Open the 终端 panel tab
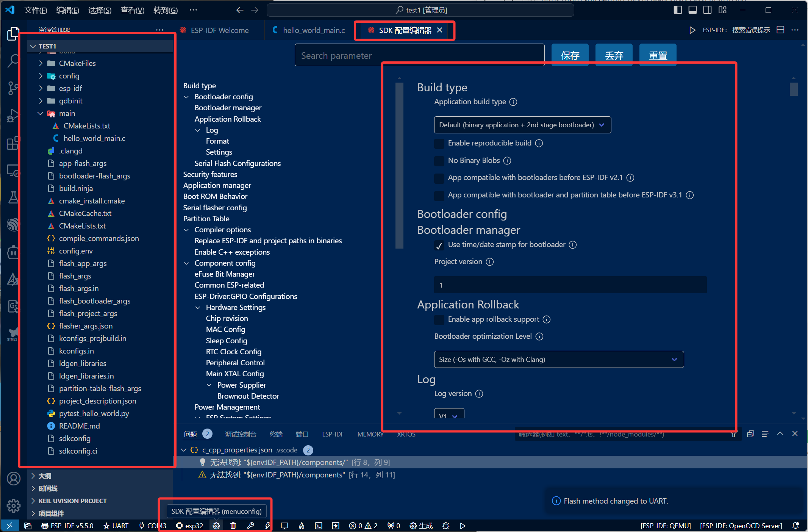The width and height of the screenshot is (808, 532). point(276,434)
